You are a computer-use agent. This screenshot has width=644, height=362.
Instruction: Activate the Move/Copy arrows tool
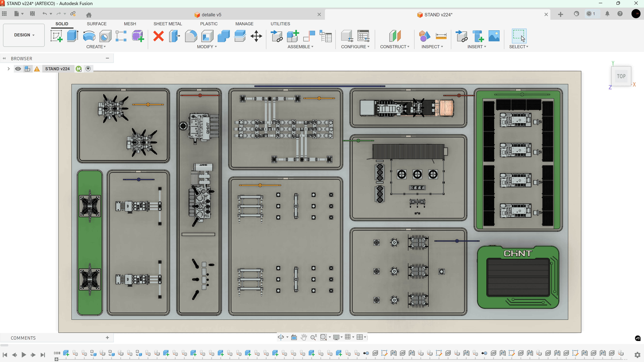tap(256, 36)
